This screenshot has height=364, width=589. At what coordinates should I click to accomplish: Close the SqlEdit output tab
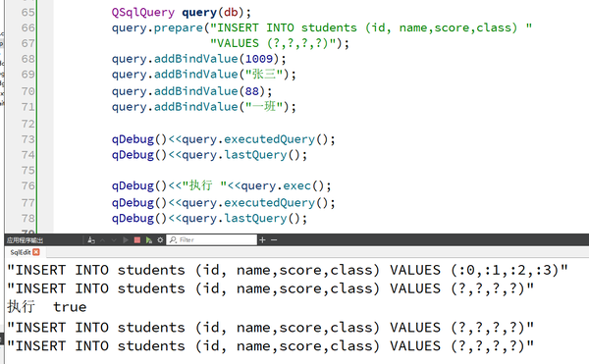tap(36, 252)
